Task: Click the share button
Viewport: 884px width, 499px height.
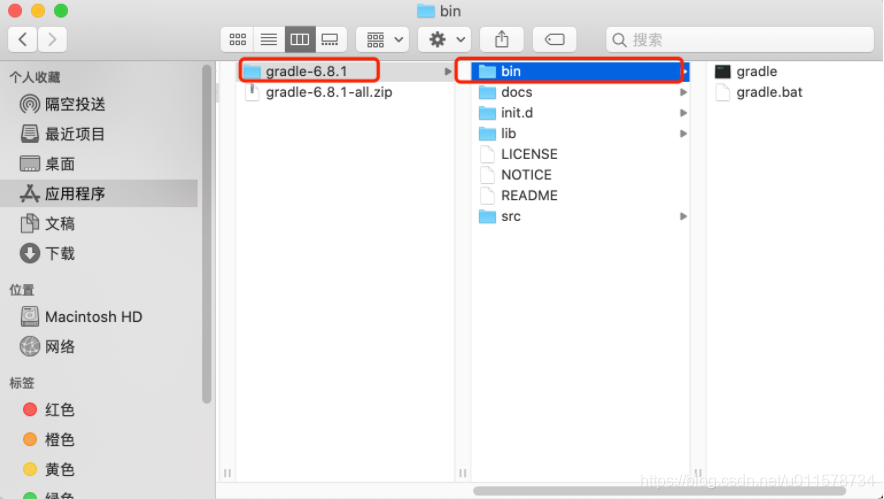Action: tap(502, 39)
